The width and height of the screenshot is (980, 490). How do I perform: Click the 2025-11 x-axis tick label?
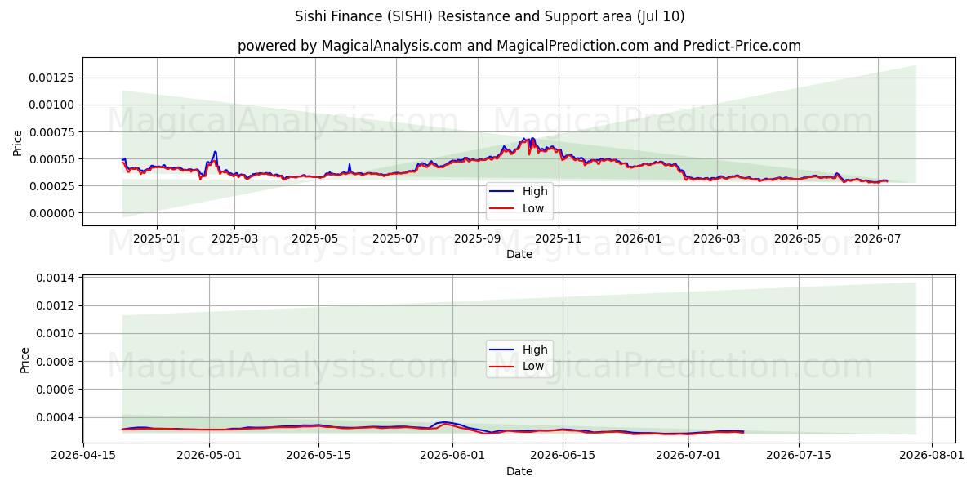pos(559,238)
